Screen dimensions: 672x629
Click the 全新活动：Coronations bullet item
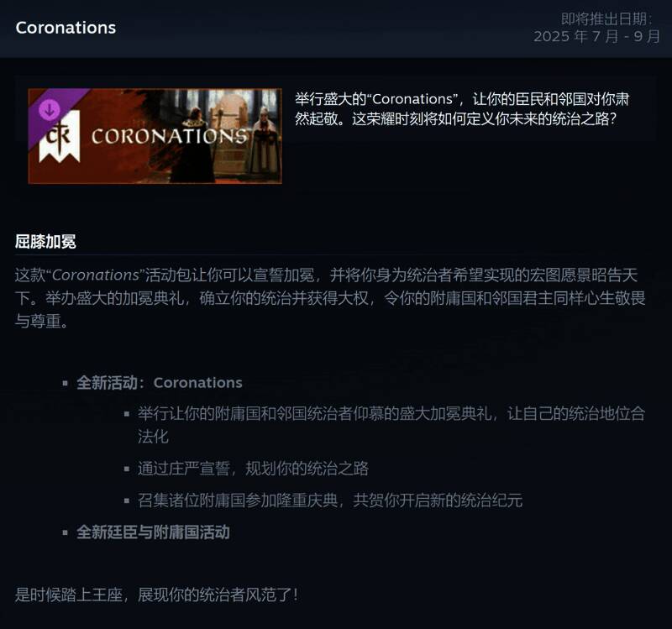160,383
